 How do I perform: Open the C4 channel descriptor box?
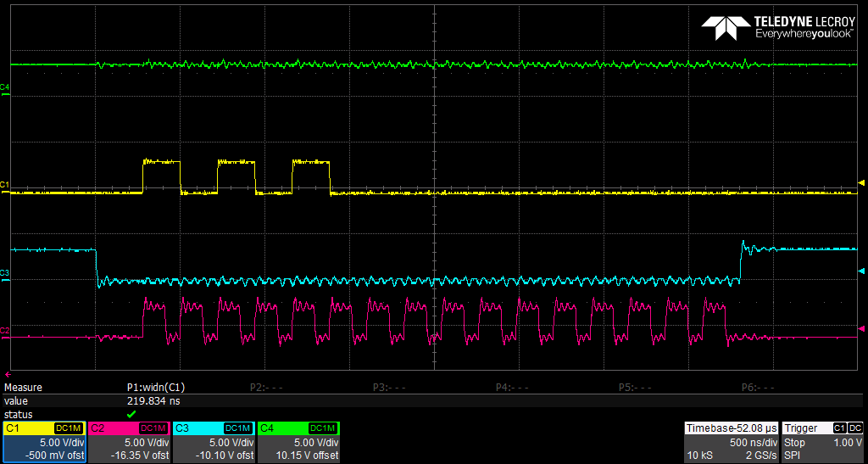(299, 442)
